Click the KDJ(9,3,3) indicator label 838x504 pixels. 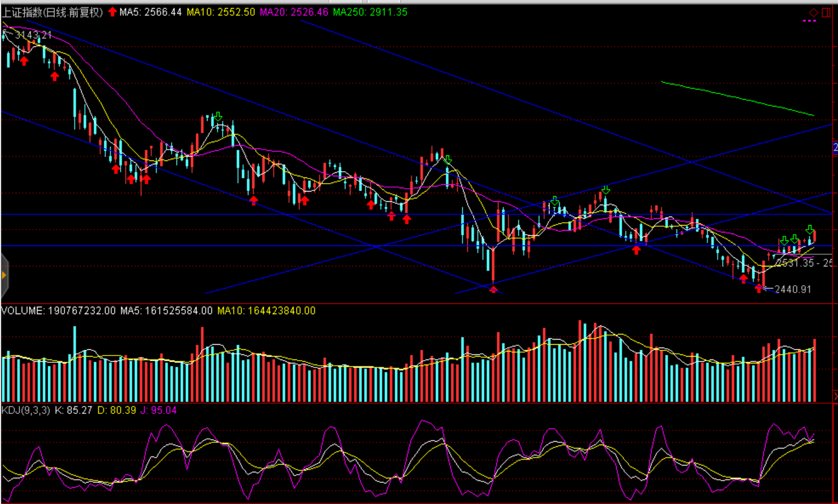tap(26, 410)
